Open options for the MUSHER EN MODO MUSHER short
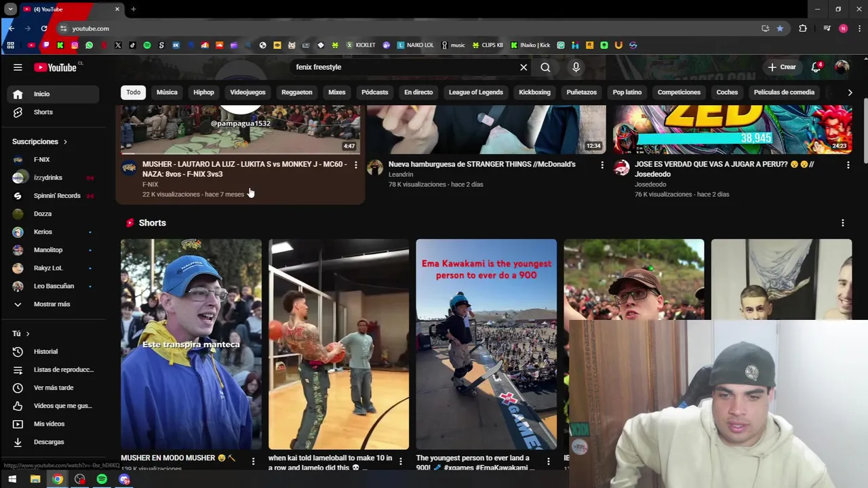This screenshot has height=488, width=868. (253, 462)
